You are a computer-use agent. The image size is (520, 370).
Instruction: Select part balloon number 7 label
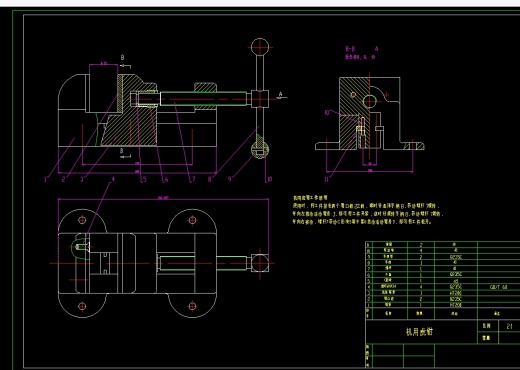[x=194, y=179]
